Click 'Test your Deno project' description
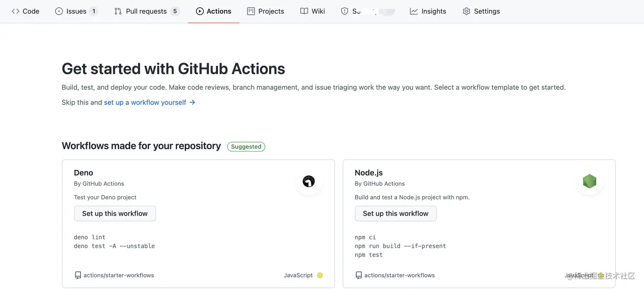The width and height of the screenshot is (644, 289). click(105, 197)
